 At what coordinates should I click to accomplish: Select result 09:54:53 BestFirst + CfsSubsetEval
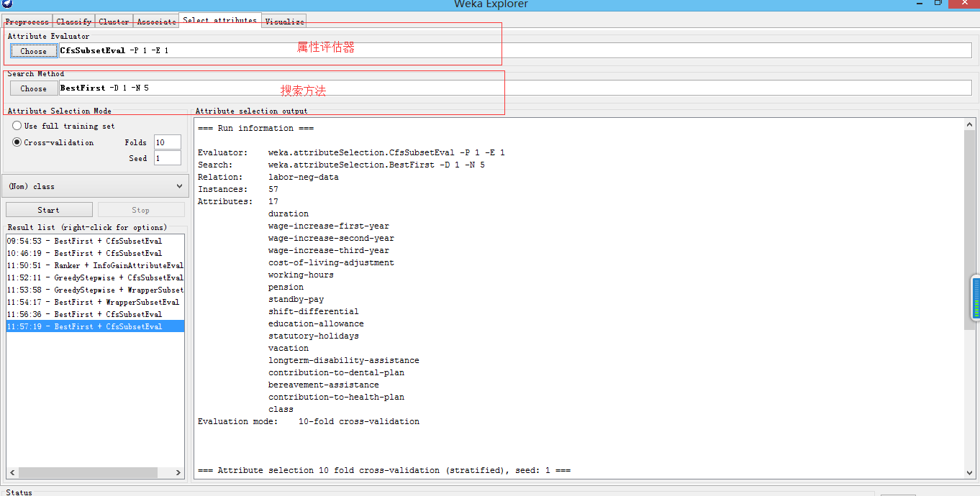[x=95, y=241]
